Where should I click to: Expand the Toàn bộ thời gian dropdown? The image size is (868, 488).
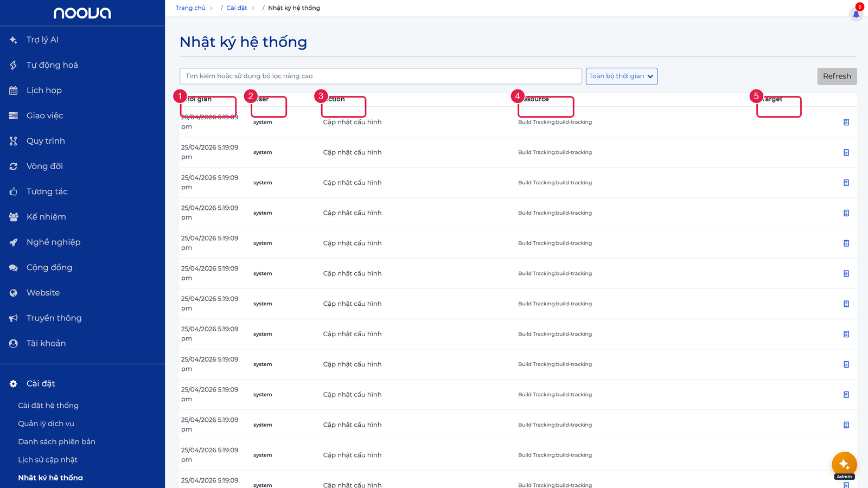point(622,76)
